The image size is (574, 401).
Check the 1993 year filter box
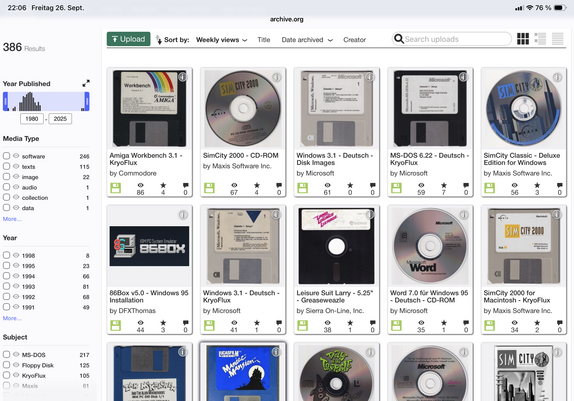(6, 286)
